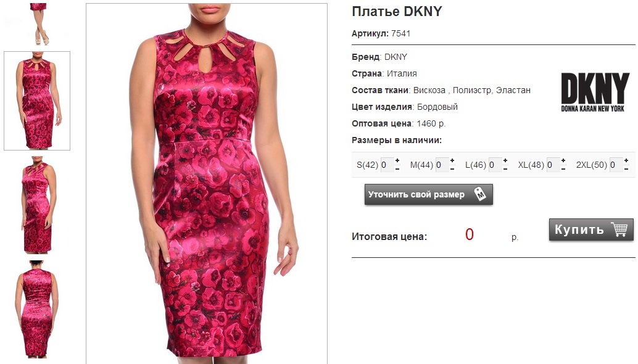This screenshot has height=364, width=638.
Task: Decrease XL(48) quantity with minus icon
Action: point(563,169)
